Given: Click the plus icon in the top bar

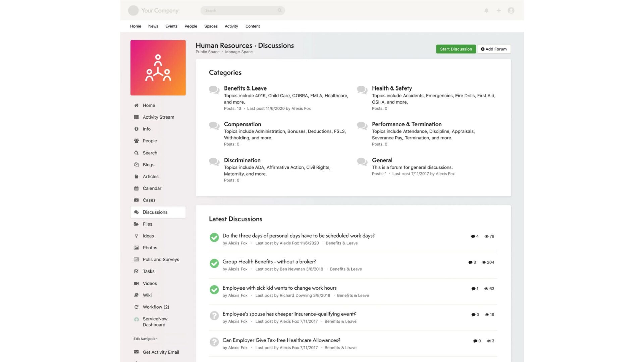Looking at the screenshot, I should tap(499, 10).
